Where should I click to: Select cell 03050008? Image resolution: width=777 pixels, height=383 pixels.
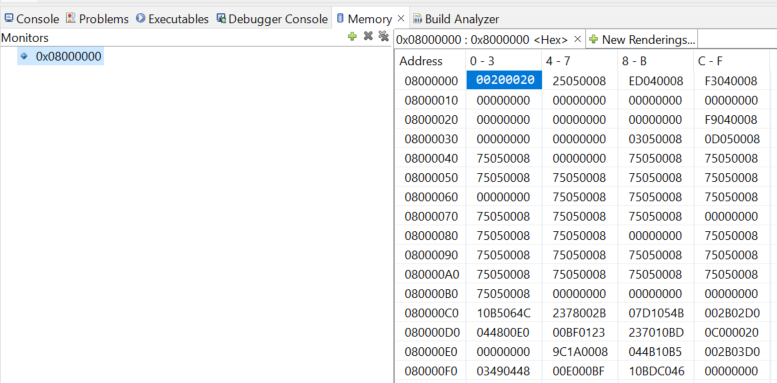[x=655, y=139]
